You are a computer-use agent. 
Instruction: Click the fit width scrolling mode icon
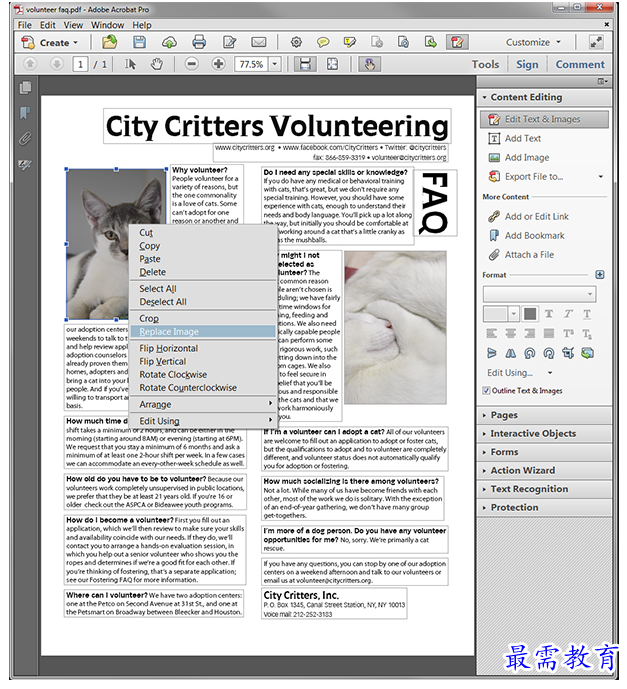point(305,65)
